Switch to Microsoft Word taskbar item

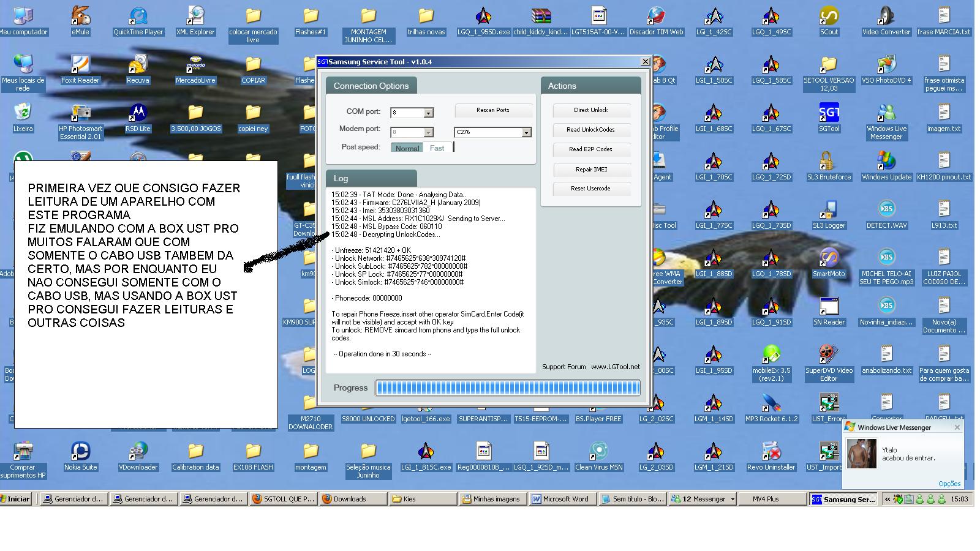coord(563,499)
